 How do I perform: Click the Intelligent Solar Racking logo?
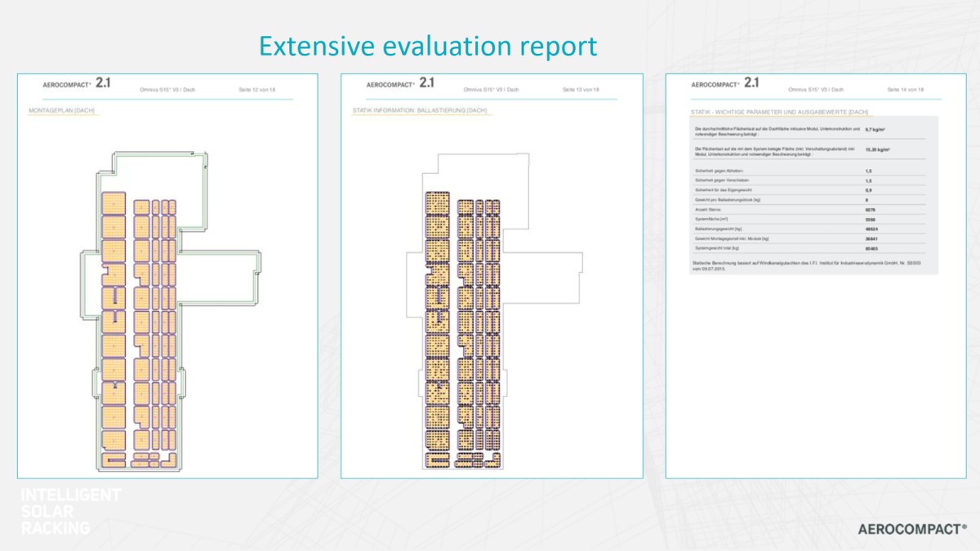pos(70,512)
